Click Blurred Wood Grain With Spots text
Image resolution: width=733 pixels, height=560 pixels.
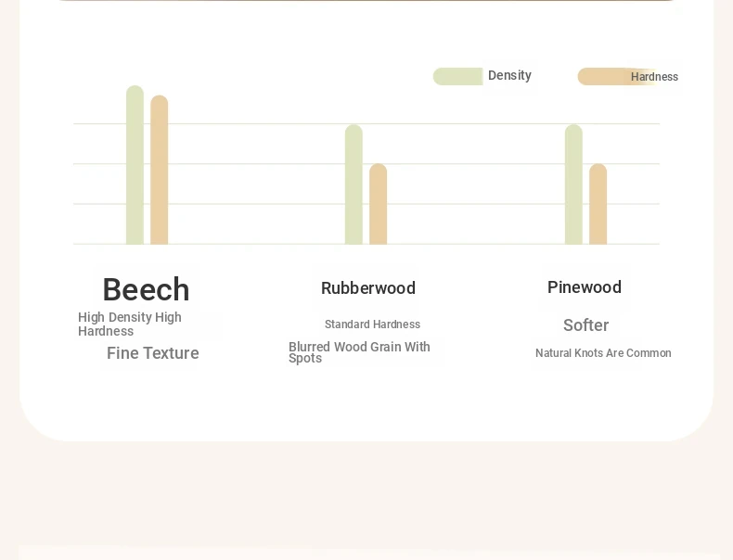click(359, 352)
